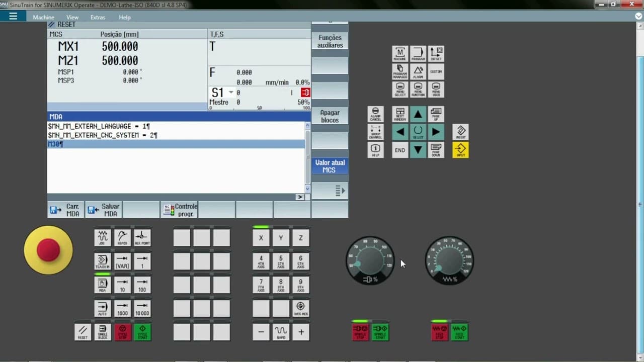Click the REPOS key
Screen dimensions: 644x362
coord(122,237)
